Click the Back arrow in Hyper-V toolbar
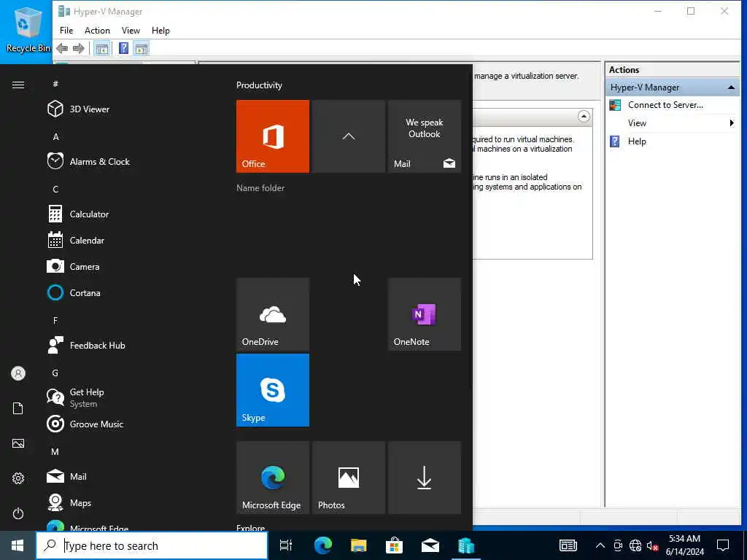Viewport: 747px width, 560px height. pyautogui.click(x=62, y=48)
